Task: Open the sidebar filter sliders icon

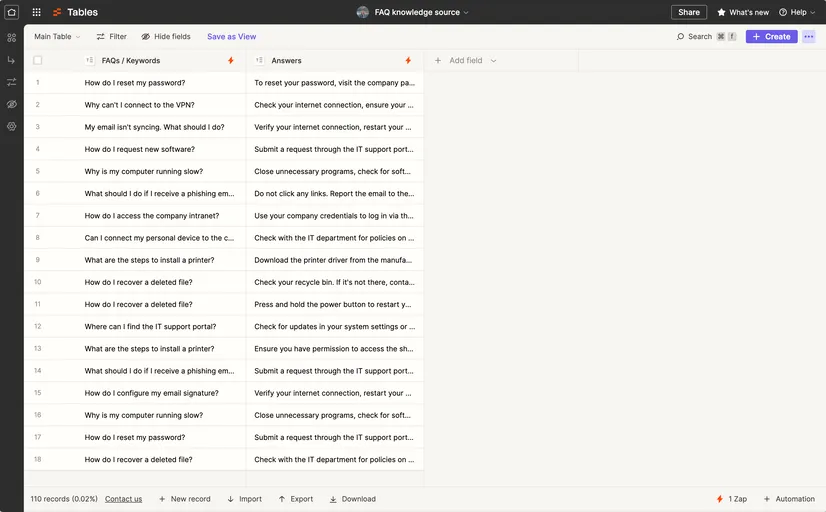Action: pyautogui.click(x=12, y=82)
